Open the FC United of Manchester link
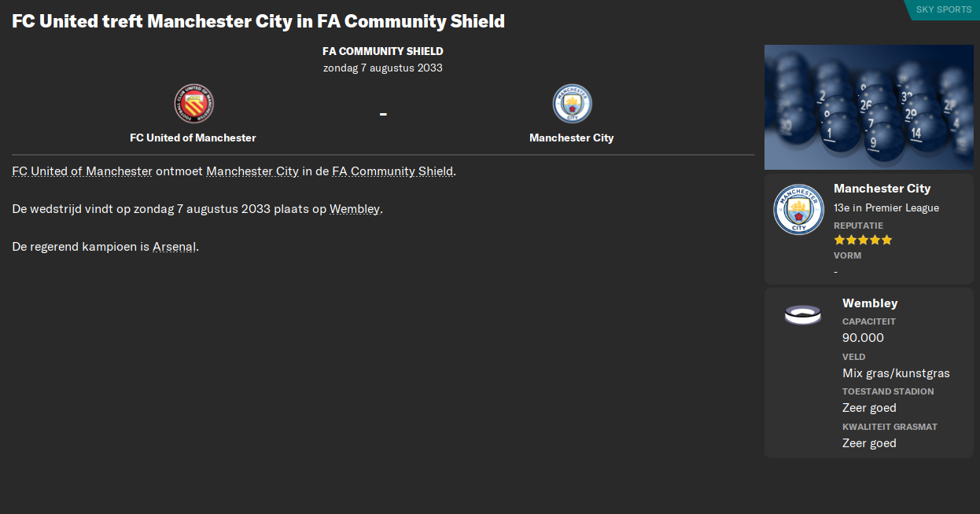980x514 pixels. point(81,171)
